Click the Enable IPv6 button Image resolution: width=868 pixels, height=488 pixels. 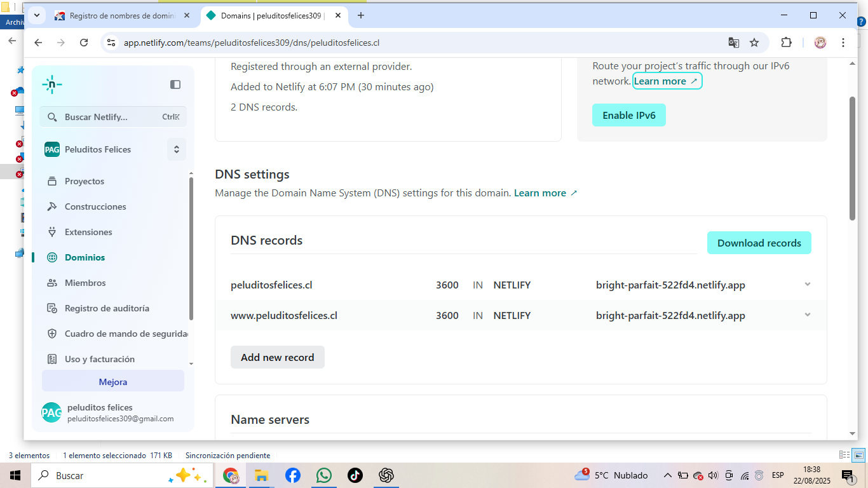pyautogui.click(x=629, y=115)
